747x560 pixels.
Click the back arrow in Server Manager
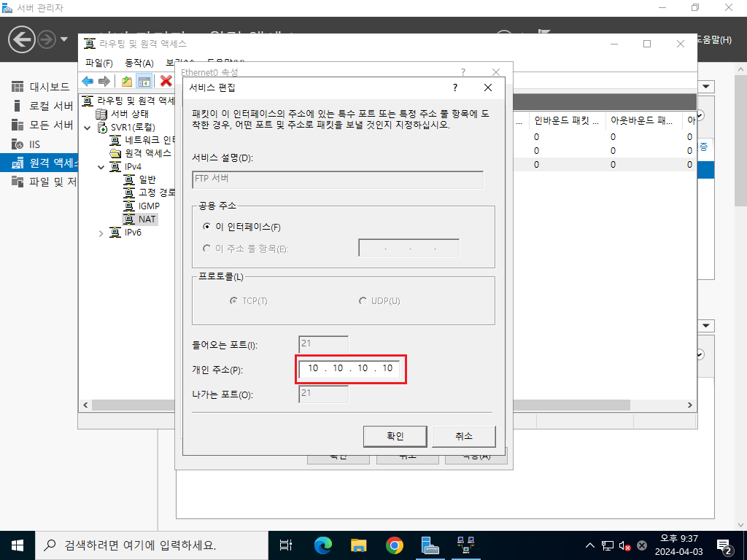tap(21, 39)
